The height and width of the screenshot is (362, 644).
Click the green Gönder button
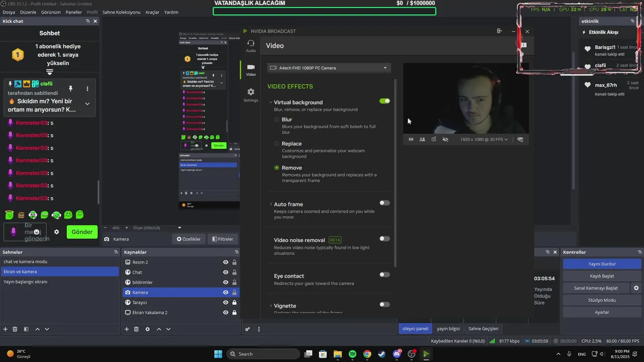(x=82, y=232)
